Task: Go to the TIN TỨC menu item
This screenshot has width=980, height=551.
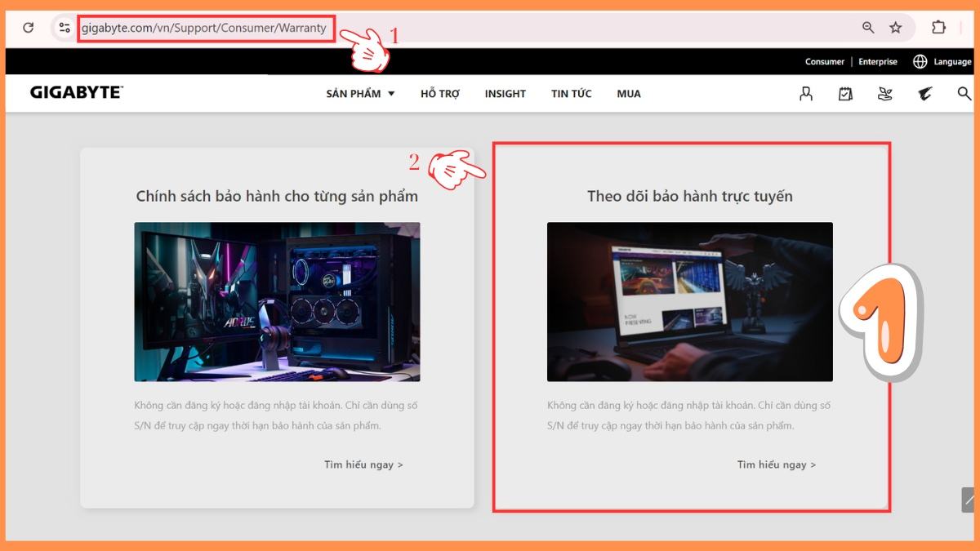Action: tap(571, 94)
